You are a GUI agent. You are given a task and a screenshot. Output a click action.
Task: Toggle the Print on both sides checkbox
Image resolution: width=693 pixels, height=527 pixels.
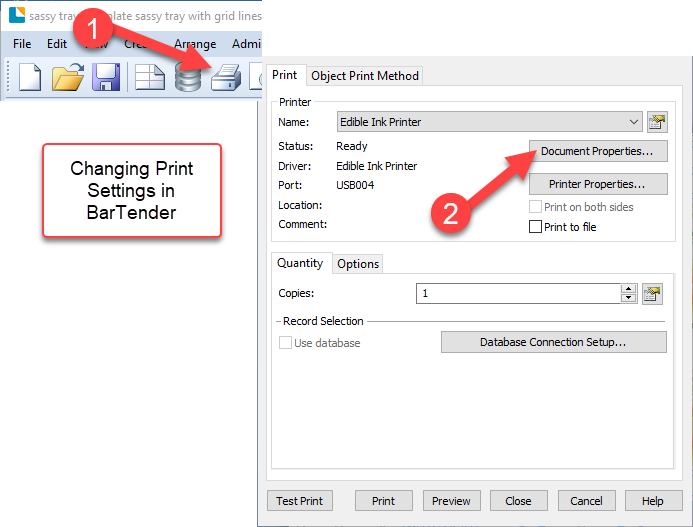pyautogui.click(x=535, y=207)
